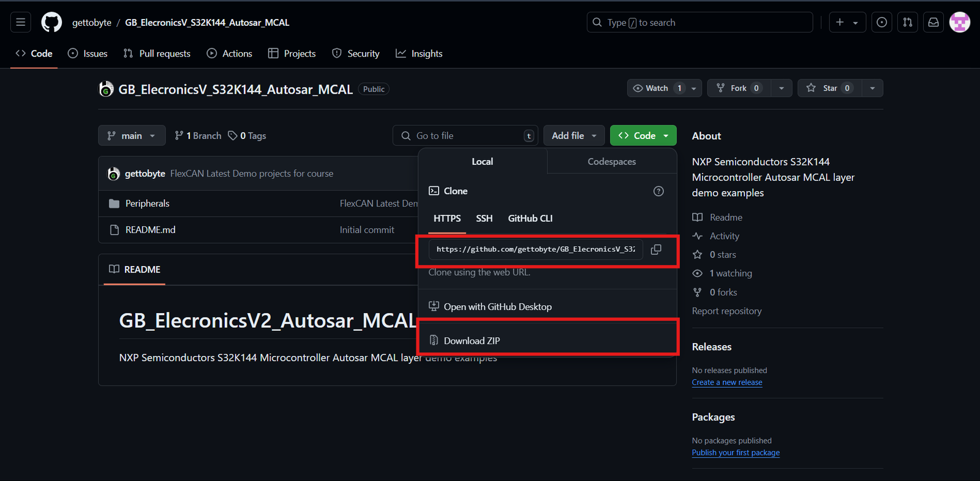Screen dimensions: 980x481
Task: View the 0 forks link
Action: pyautogui.click(x=715, y=292)
